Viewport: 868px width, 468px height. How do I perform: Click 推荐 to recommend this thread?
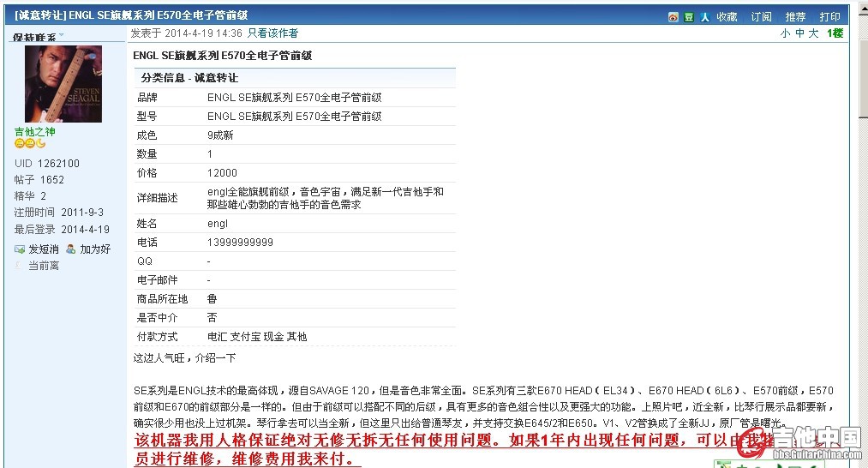795,17
